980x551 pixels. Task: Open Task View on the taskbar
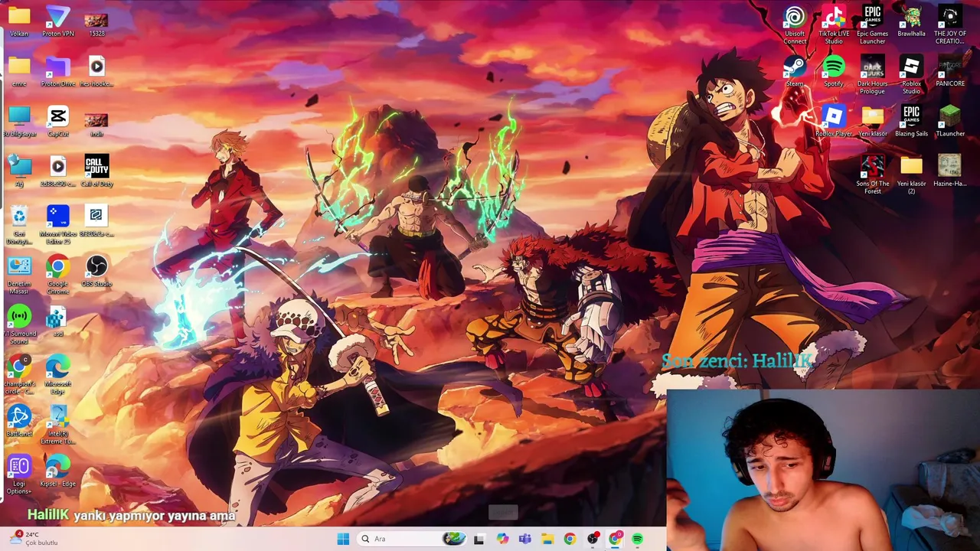click(479, 539)
